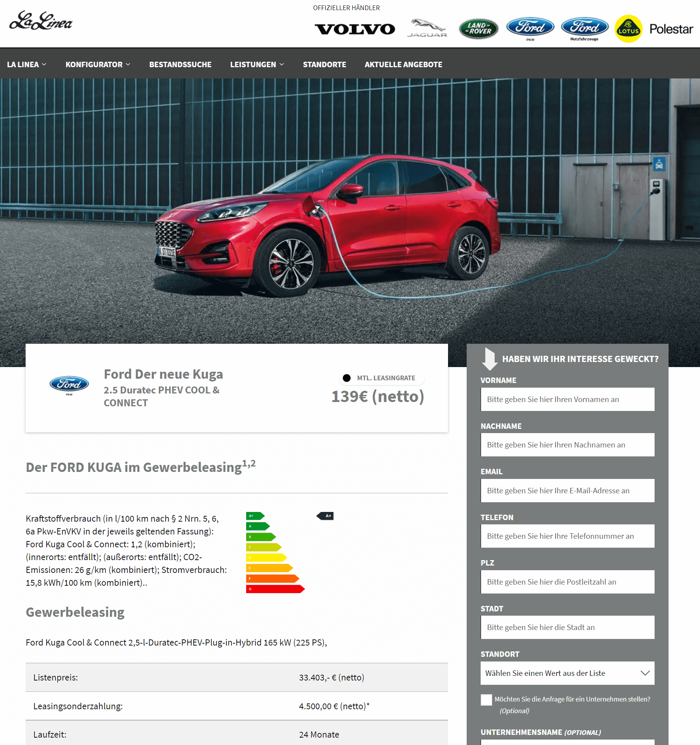
Task: Expand the LA LINEA menu
Action: 26,64
